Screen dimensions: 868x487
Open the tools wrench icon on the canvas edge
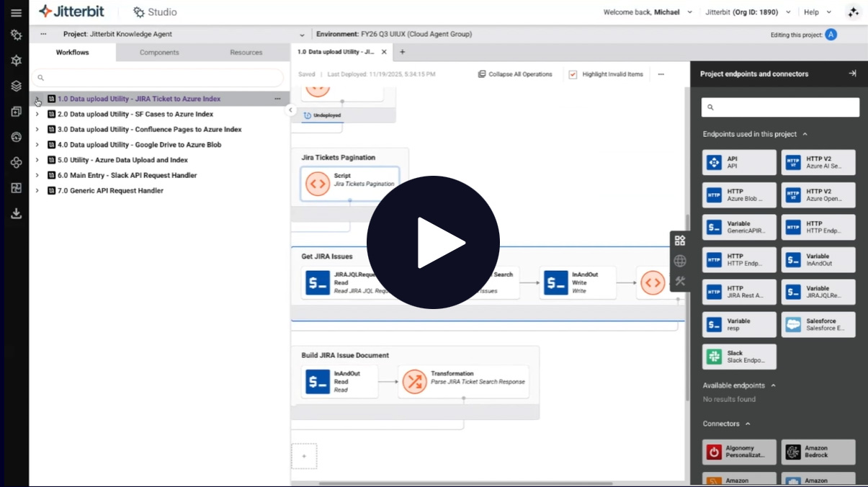click(x=680, y=282)
